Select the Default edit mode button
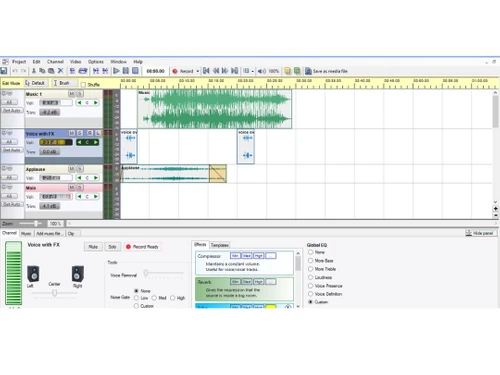Viewport: 500px width, 375px height. (x=35, y=83)
